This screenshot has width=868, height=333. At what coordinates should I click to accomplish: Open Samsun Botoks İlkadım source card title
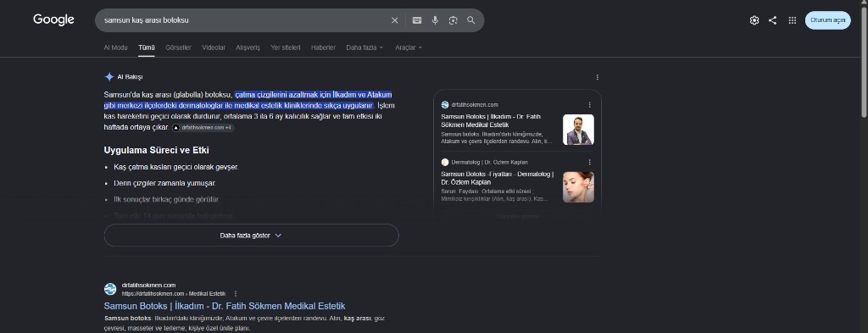pos(491,120)
